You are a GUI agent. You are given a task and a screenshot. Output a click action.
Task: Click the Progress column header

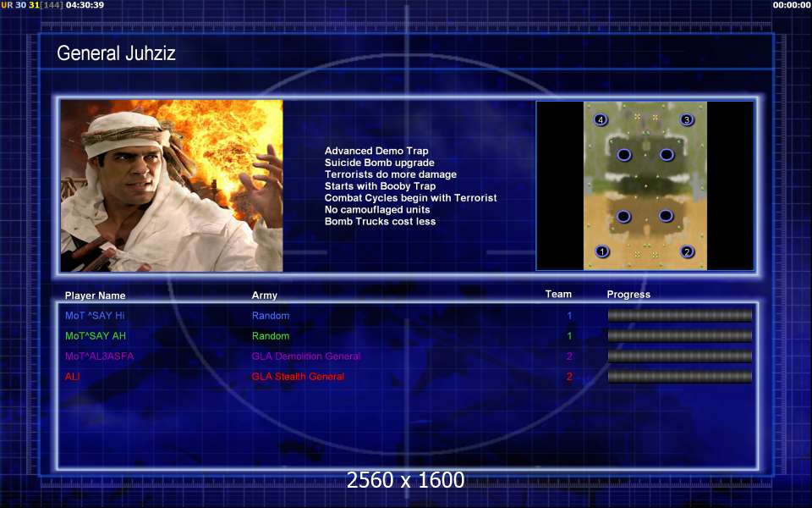[628, 295]
